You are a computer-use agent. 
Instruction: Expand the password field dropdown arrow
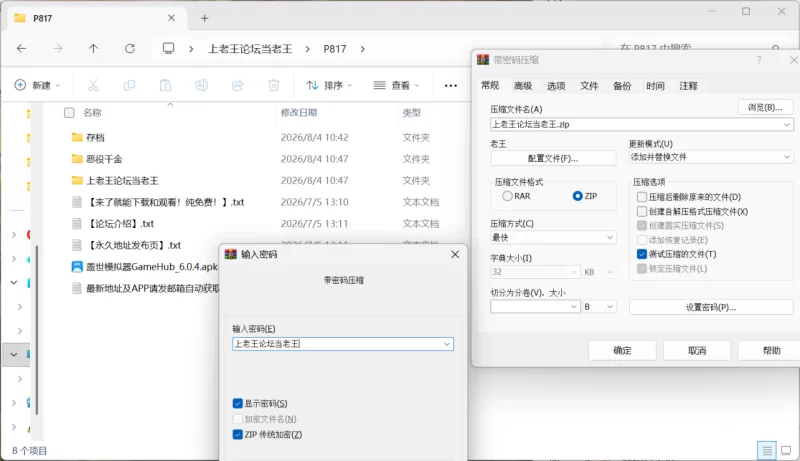click(447, 344)
